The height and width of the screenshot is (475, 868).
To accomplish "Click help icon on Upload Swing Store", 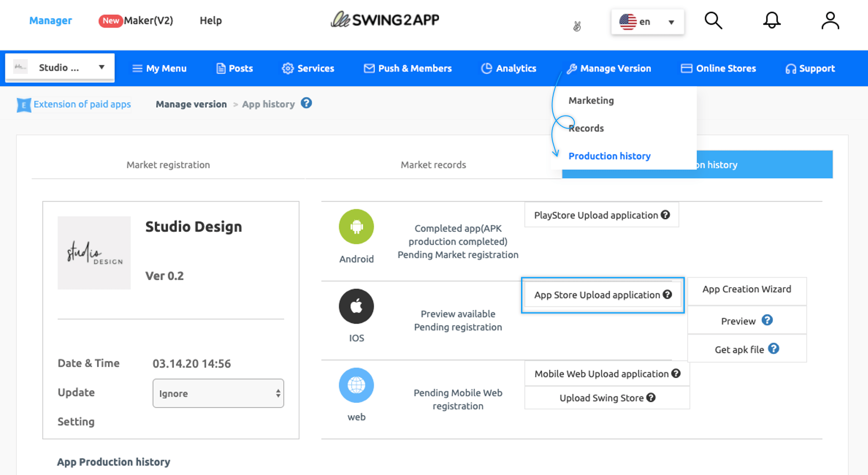I will tap(650, 397).
